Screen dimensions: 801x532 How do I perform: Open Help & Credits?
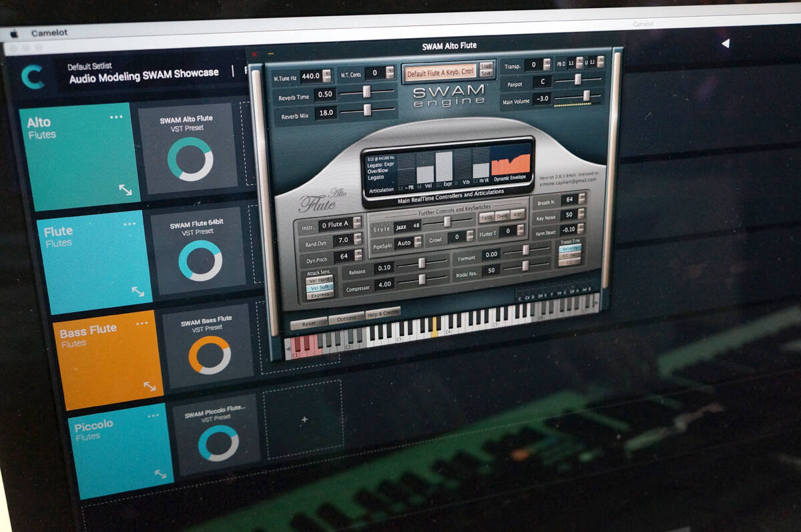383,312
